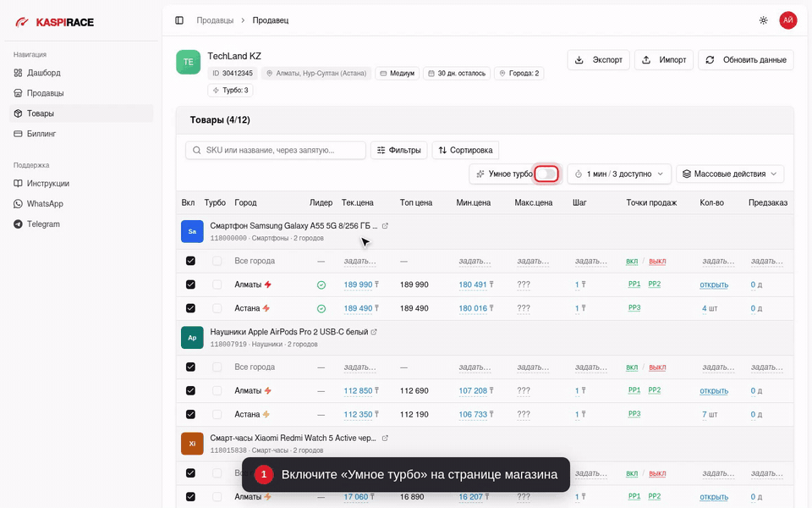Viewport: 812px width, 508px height.
Task: Open the 1 мин / 3 доступно dropdown
Action: point(619,174)
